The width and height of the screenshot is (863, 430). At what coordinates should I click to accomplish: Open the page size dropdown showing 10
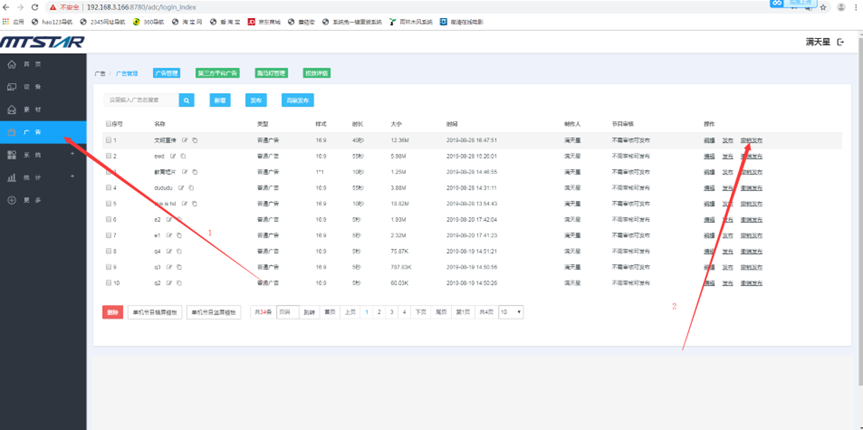(x=511, y=312)
